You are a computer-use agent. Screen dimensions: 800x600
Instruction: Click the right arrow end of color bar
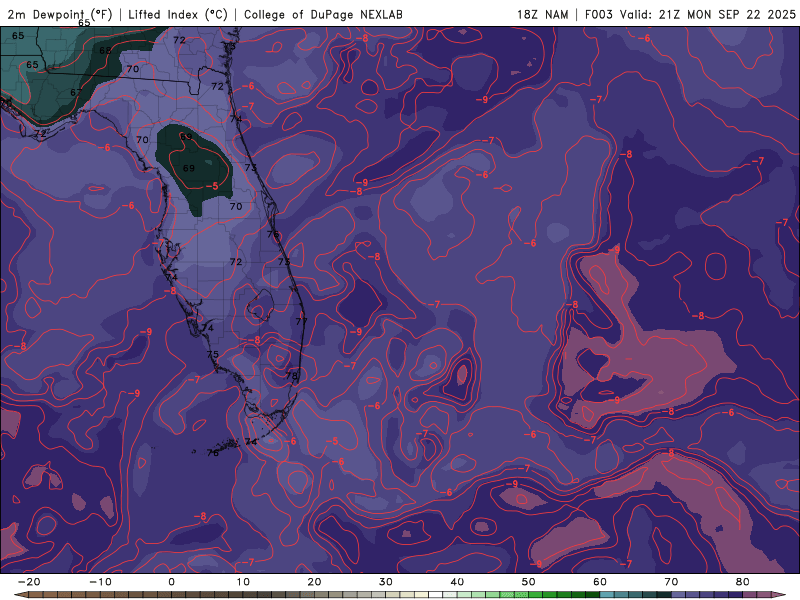[x=780, y=595]
